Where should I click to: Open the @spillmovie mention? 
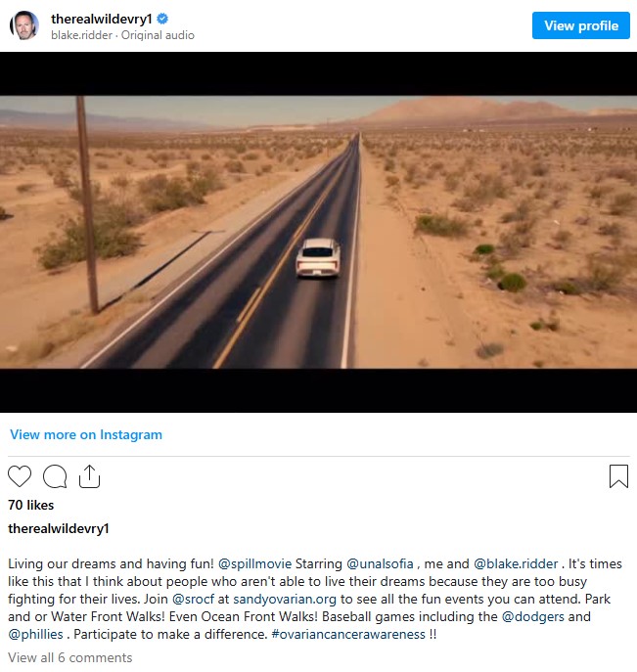[x=254, y=563]
